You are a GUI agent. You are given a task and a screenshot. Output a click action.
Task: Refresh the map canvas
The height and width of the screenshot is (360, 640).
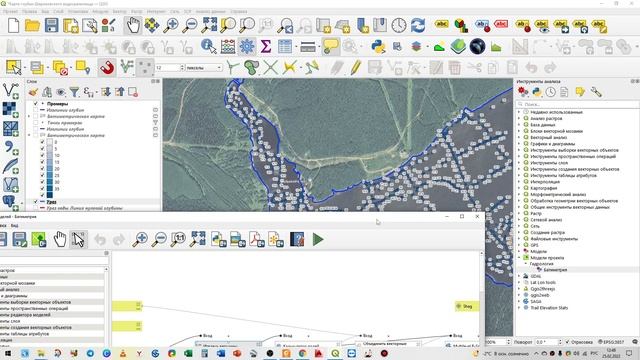(418, 25)
